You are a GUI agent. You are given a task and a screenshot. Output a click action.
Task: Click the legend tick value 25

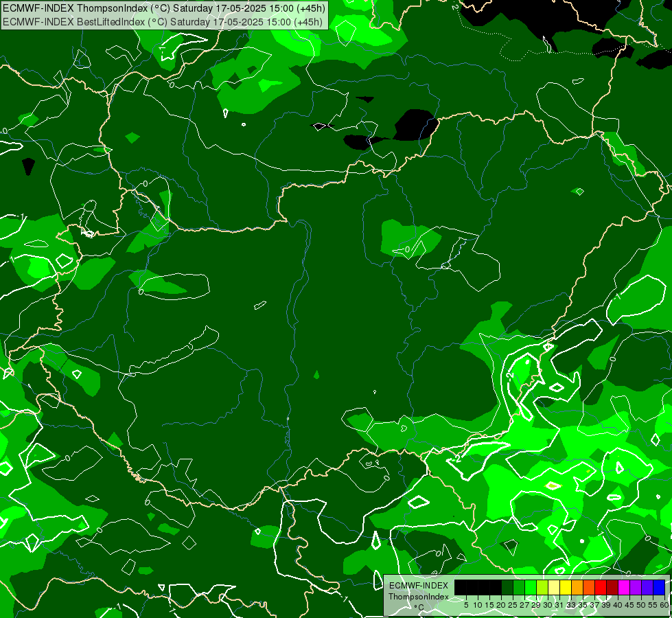(x=513, y=605)
